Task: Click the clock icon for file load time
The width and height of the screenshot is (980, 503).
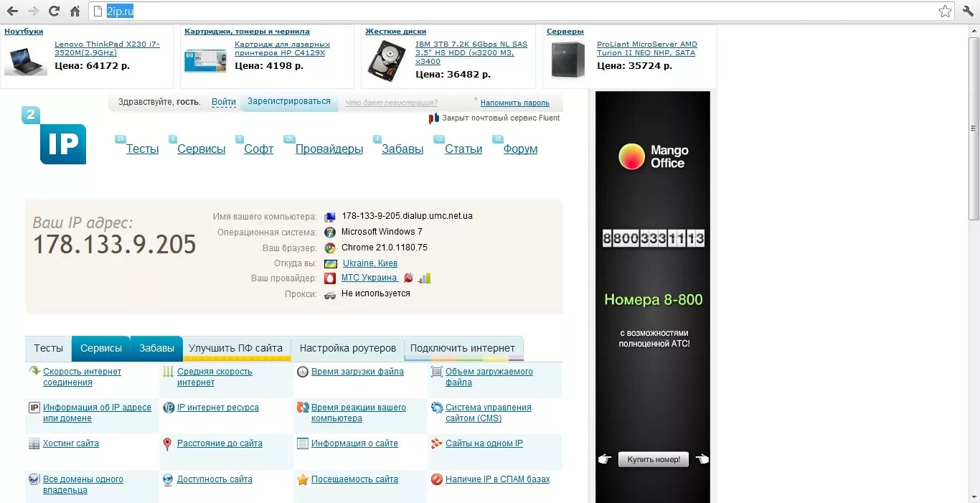Action: pos(303,372)
